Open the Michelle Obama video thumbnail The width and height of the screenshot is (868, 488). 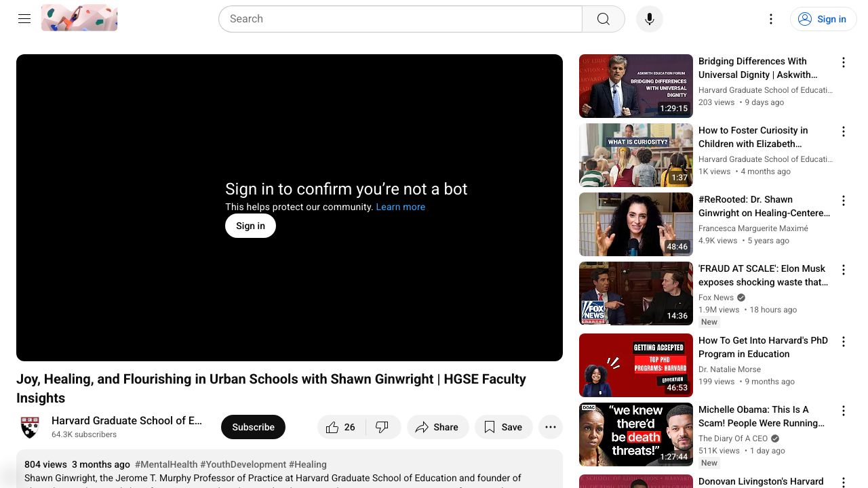tap(636, 434)
